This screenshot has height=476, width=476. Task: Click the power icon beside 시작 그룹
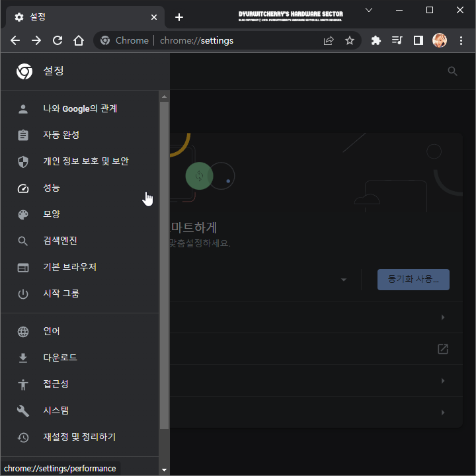[23, 294]
